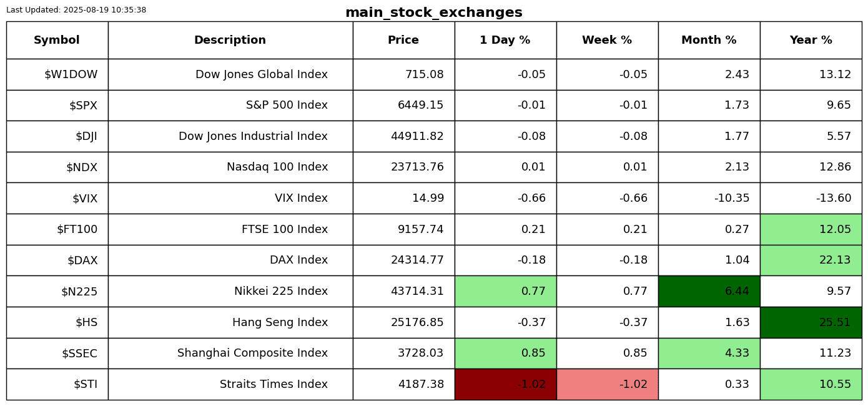The height and width of the screenshot is (406, 868).
Task: Click the 1 Day % column header
Action: coord(505,41)
